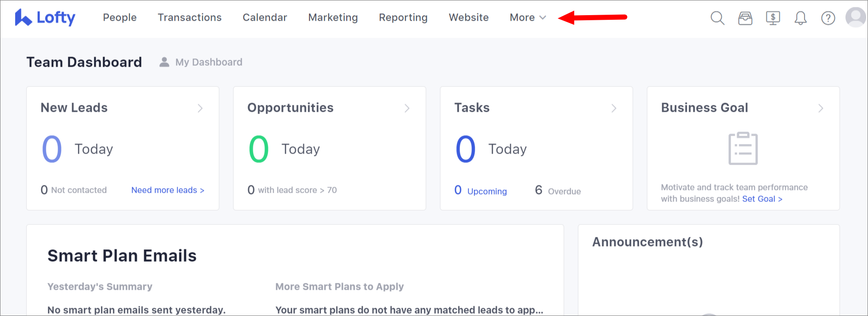Viewport: 868px width, 316px height.
Task: Click Yesterday's Summary label
Action: tap(100, 287)
